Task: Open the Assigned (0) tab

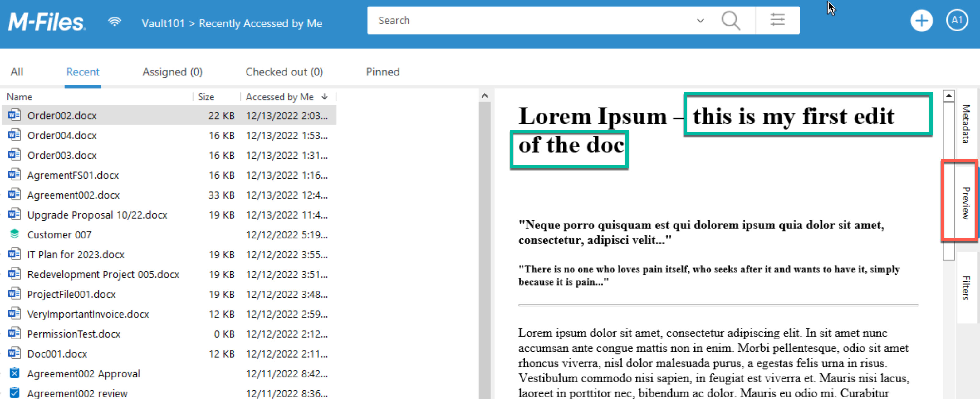Action: point(172,72)
